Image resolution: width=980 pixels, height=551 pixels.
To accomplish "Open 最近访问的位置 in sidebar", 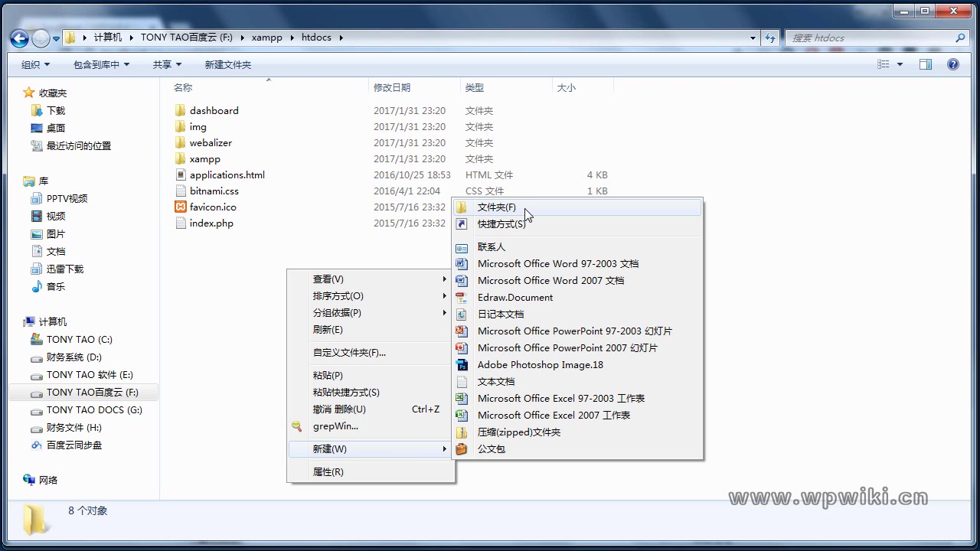I will (x=79, y=145).
